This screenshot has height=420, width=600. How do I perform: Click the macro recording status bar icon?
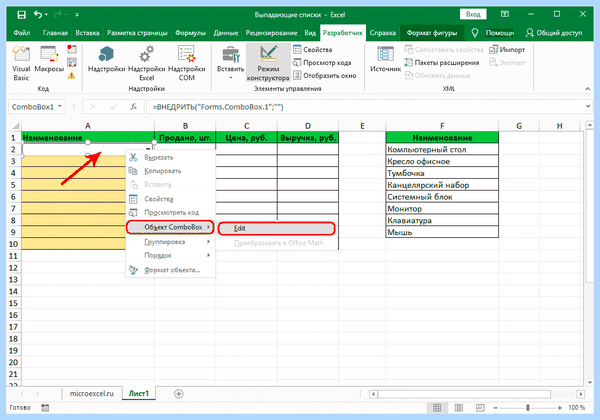pos(45,408)
